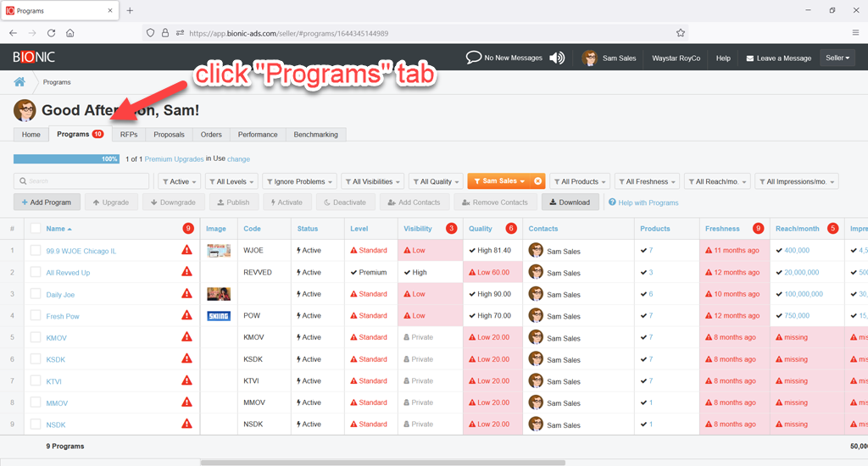Viewport: 868px width, 466px height.
Task: Click the browser address bar URL
Action: click(288, 33)
